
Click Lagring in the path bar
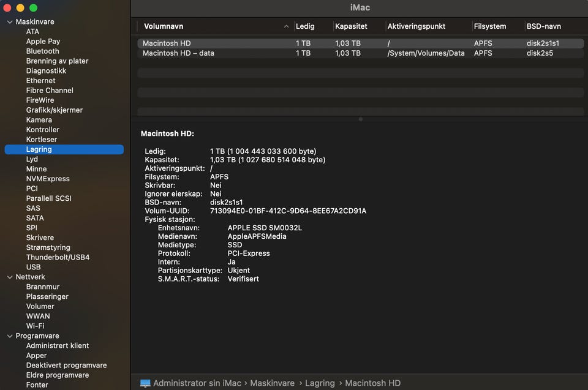pyautogui.click(x=320, y=383)
